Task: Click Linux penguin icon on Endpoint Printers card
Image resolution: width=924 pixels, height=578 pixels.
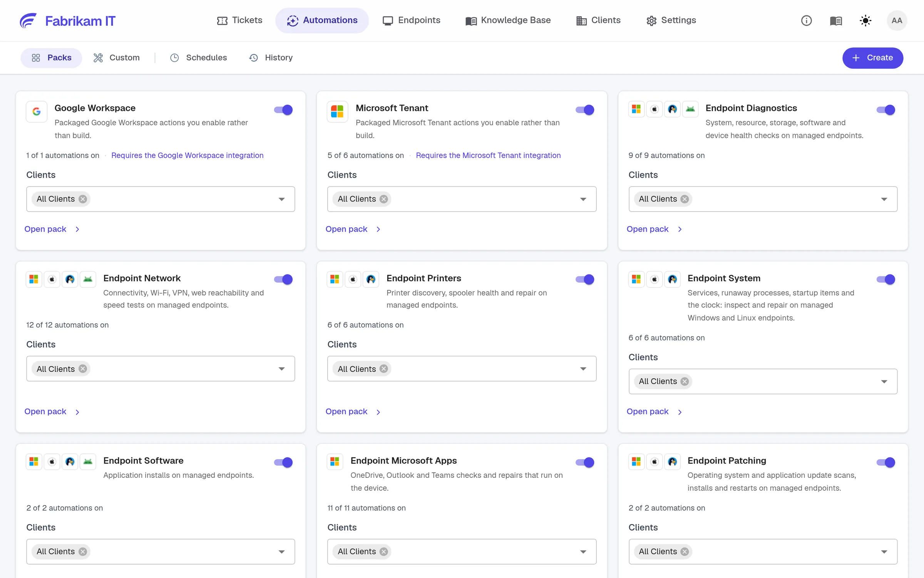Action: coord(371,279)
